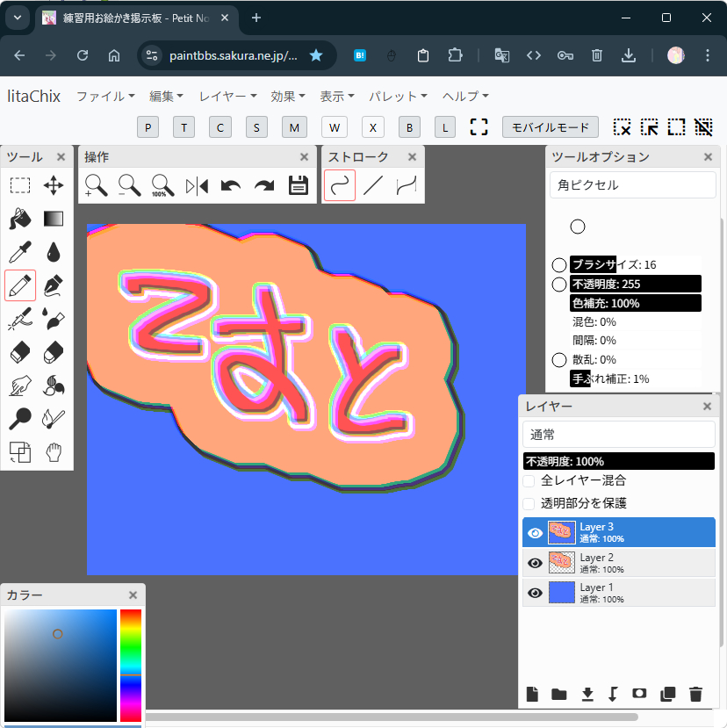Open the 角ピクセル brush type dropdown
Screen dimensions: 727x728
coord(632,185)
